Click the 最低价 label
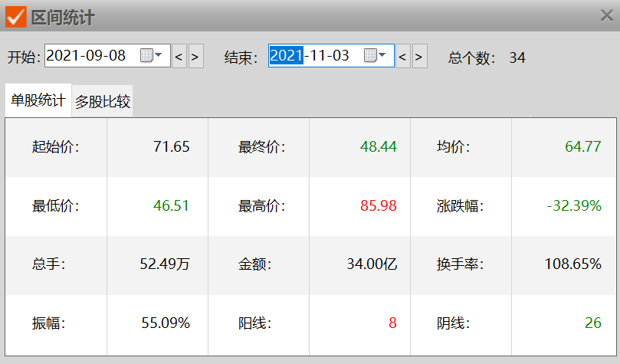This screenshot has width=620, height=364. [55, 205]
